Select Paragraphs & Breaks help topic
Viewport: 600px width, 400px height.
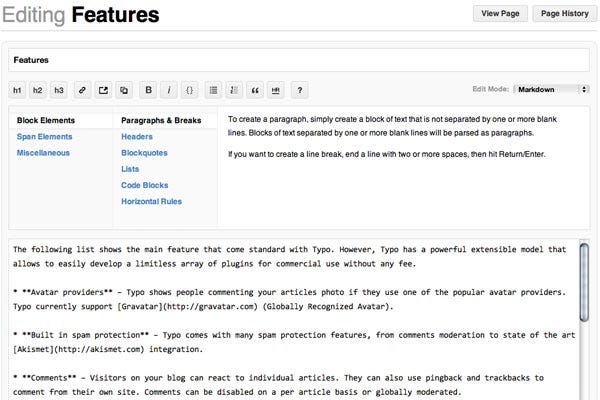(161, 120)
